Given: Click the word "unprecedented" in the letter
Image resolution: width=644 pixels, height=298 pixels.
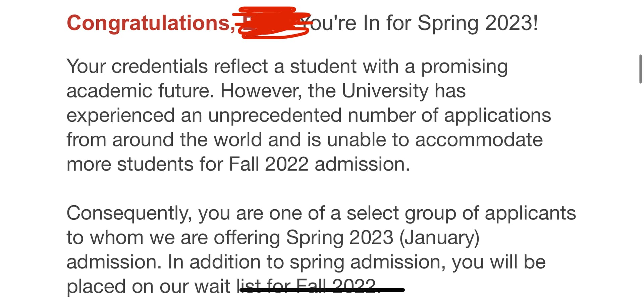Looking at the screenshot, I should (x=275, y=116).
